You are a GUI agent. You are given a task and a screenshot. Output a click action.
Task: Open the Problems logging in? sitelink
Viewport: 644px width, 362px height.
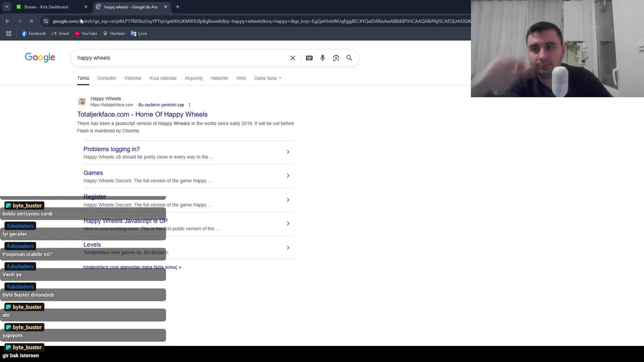[x=112, y=149]
